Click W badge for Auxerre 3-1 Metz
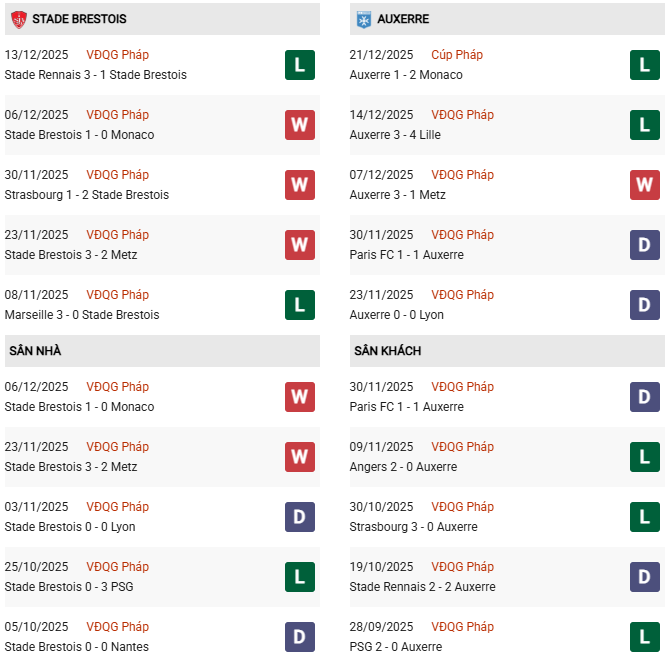Screen dimensions: 666x661 [644, 185]
